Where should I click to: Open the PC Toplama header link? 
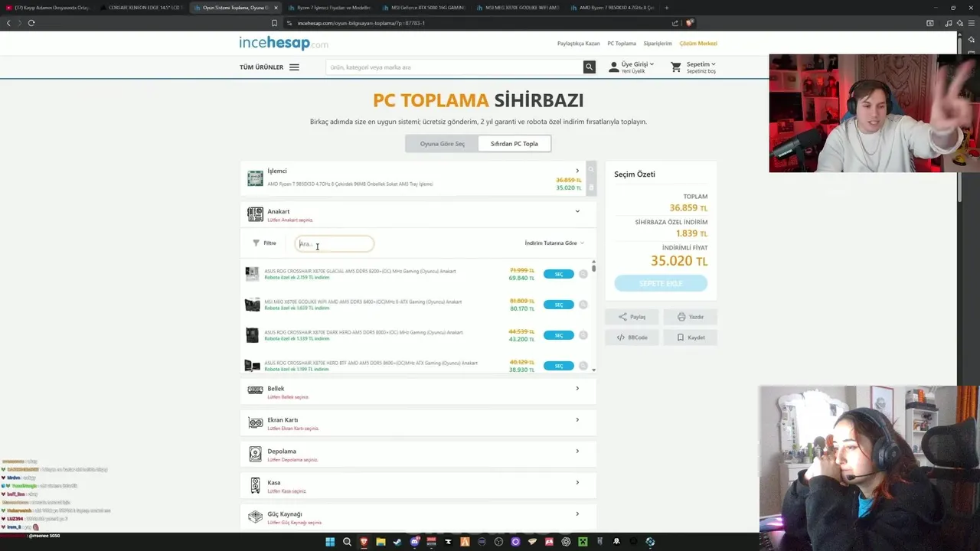coord(622,44)
